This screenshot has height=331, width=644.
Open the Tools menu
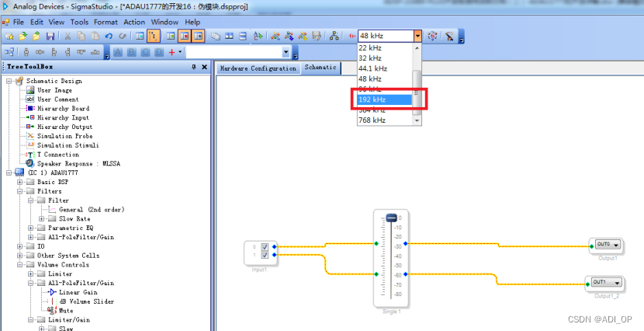pos(79,23)
